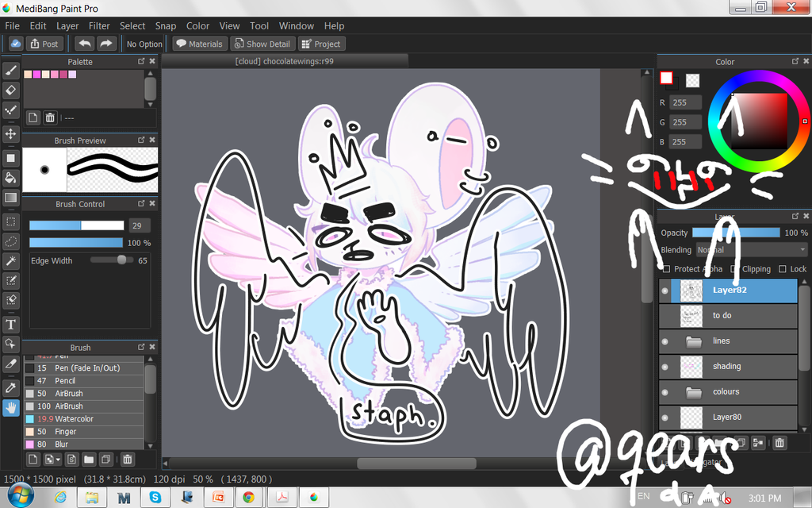The width and height of the screenshot is (812, 508).
Task: Select the Eraser tool
Action: point(11,90)
